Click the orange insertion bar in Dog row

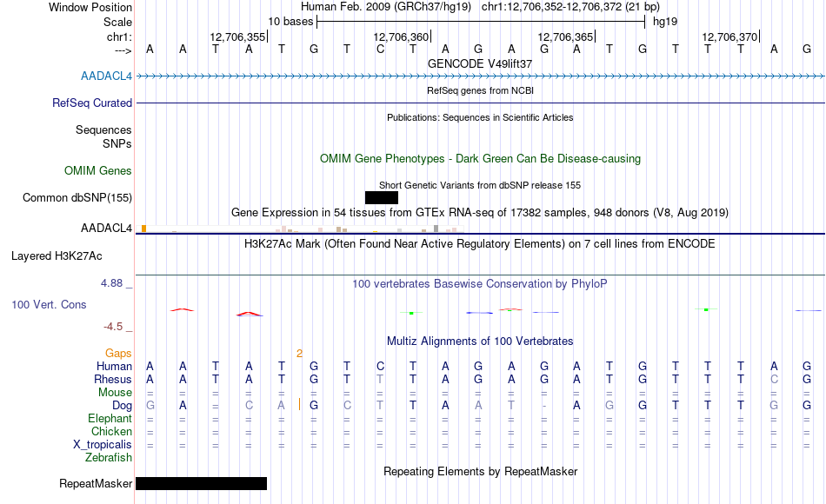pos(299,404)
